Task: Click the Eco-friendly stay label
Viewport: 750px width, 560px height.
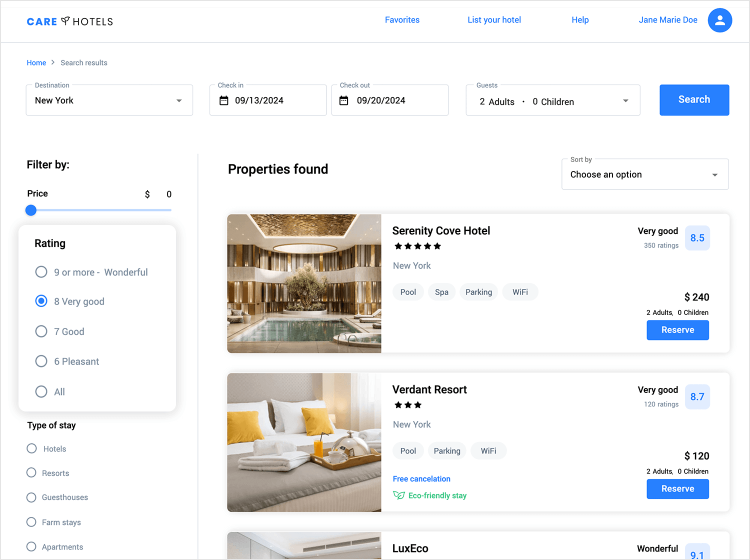Action: (x=437, y=495)
